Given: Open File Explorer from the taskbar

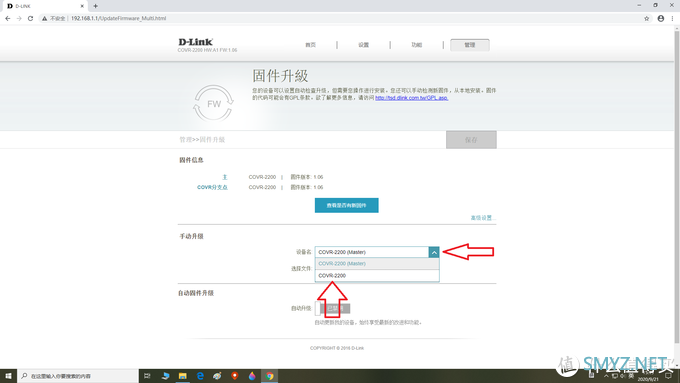Looking at the screenshot, I should click(x=183, y=376).
